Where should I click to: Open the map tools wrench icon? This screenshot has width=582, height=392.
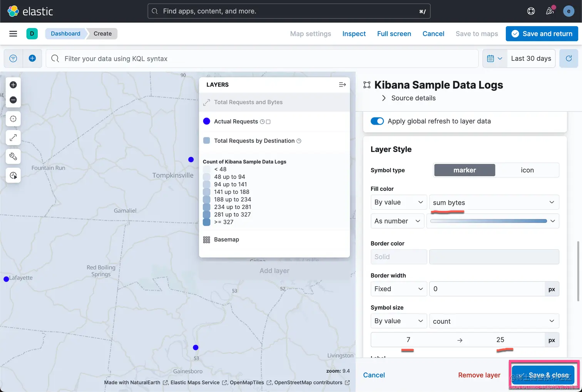point(13,157)
